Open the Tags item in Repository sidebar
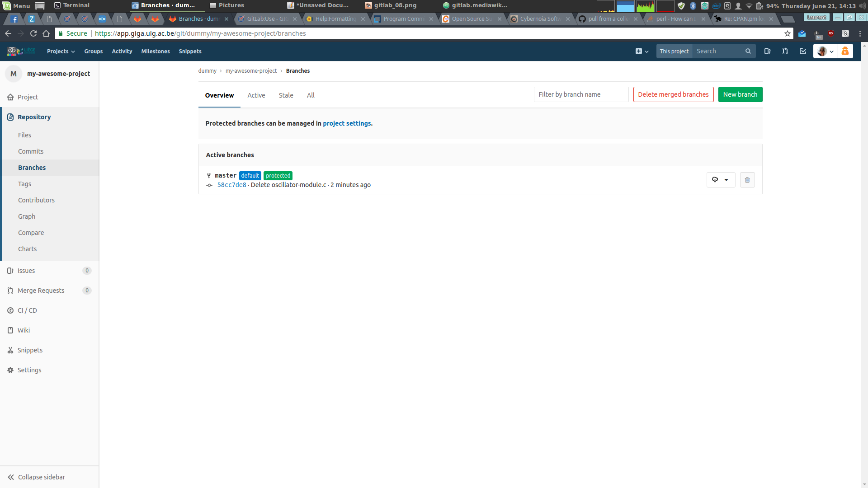 pos(24,184)
